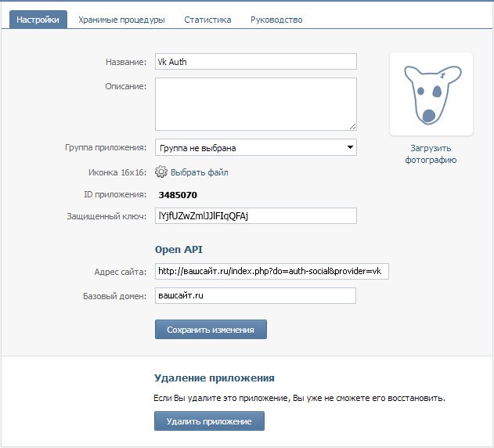Screen dimensions: 494x448
Task: Open the Руководство tab
Action: pos(276,20)
